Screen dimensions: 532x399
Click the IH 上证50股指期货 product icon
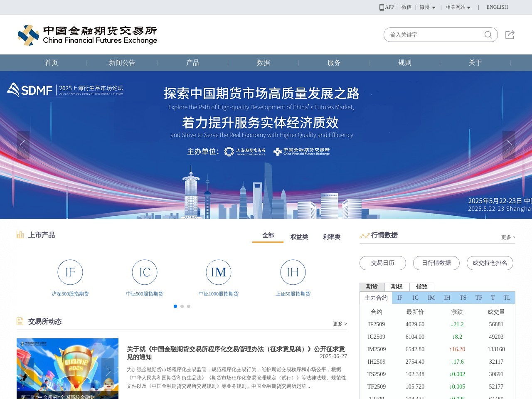pyautogui.click(x=293, y=272)
